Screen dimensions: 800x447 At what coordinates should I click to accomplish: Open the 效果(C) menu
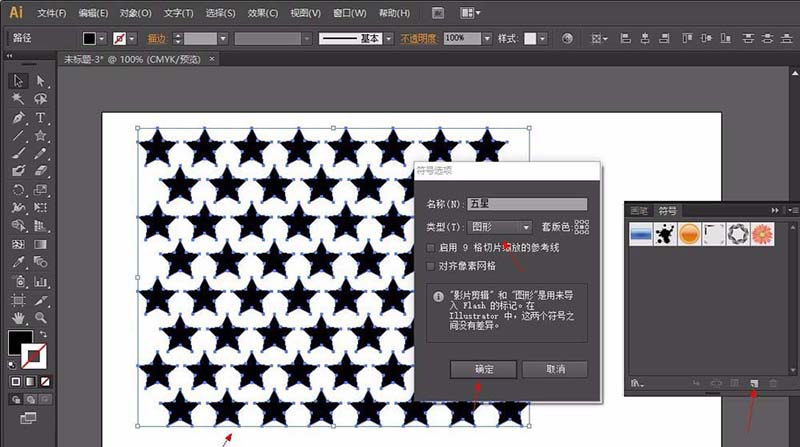pos(263,13)
